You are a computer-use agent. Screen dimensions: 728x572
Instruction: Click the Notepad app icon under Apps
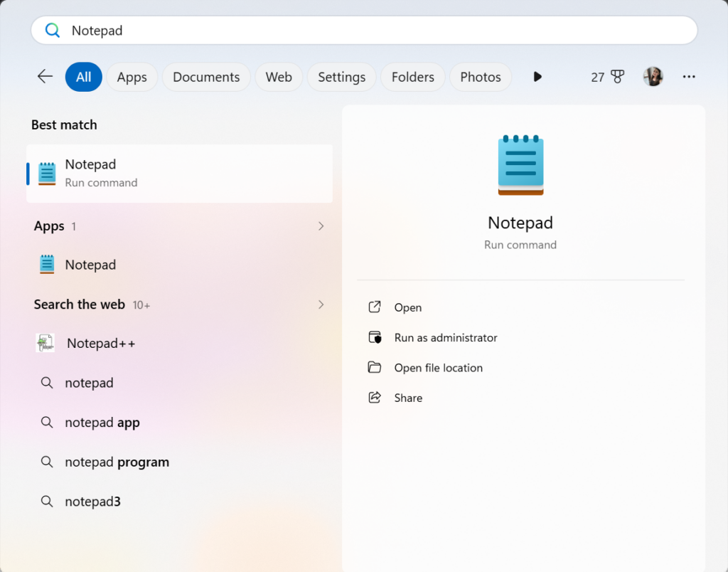(47, 265)
